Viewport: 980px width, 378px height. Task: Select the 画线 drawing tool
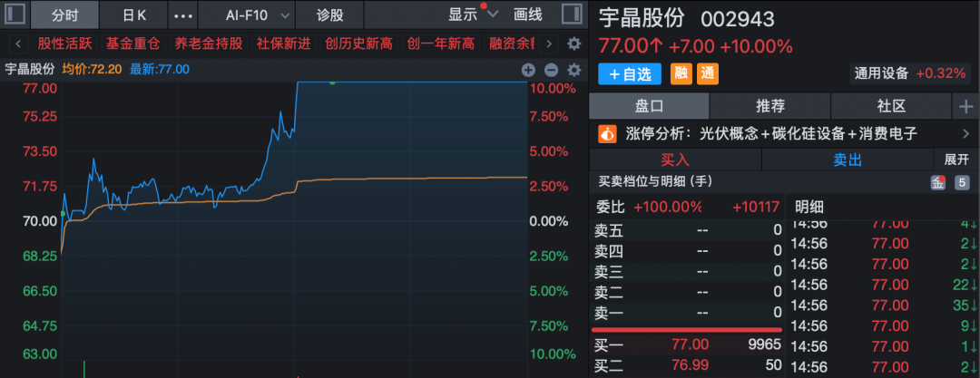point(527,15)
